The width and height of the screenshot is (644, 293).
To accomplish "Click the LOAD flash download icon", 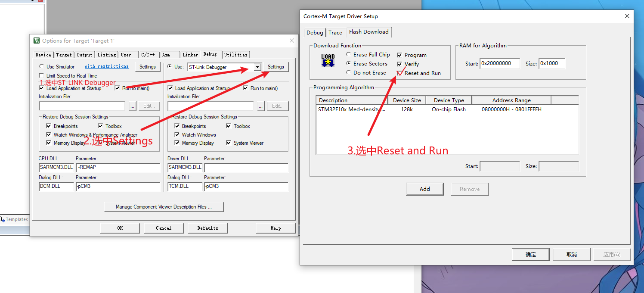I will (x=328, y=60).
